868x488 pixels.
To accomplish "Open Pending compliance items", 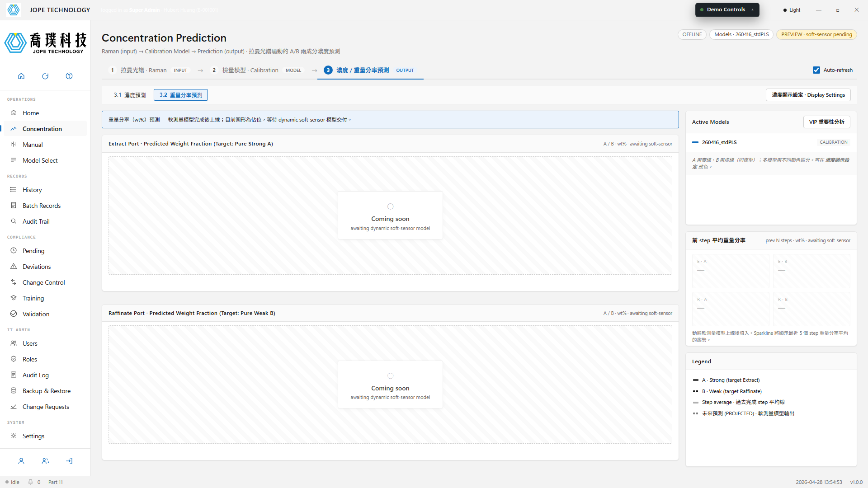I will pyautogui.click(x=45, y=251).
